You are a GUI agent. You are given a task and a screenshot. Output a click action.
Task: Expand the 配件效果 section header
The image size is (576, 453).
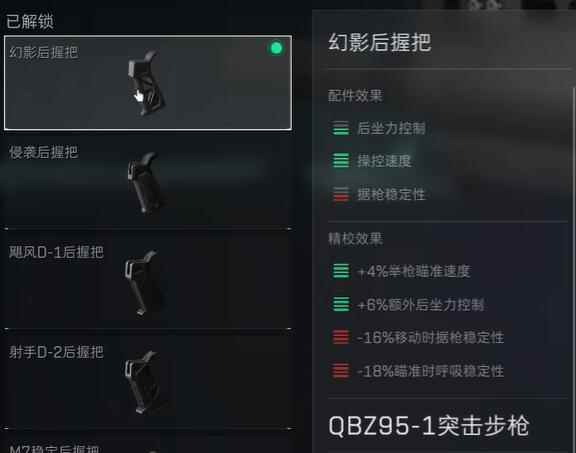pyautogui.click(x=355, y=96)
